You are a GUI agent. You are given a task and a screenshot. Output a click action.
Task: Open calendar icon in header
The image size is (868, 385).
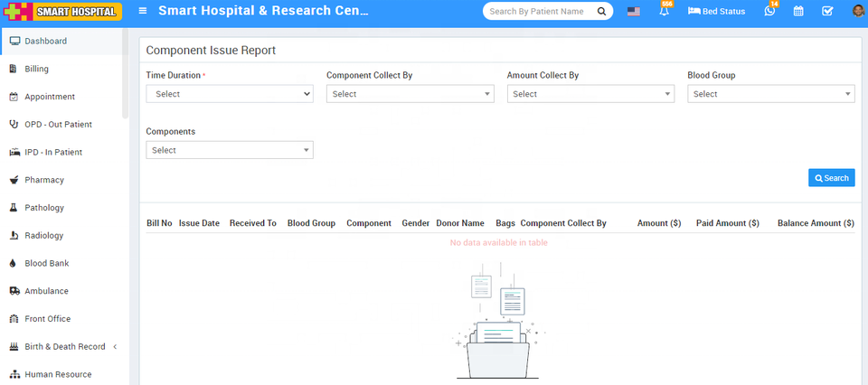tap(798, 11)
